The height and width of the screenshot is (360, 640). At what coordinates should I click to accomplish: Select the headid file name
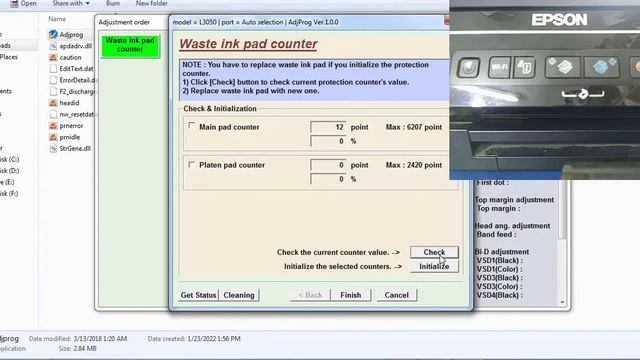coord(69,103)
